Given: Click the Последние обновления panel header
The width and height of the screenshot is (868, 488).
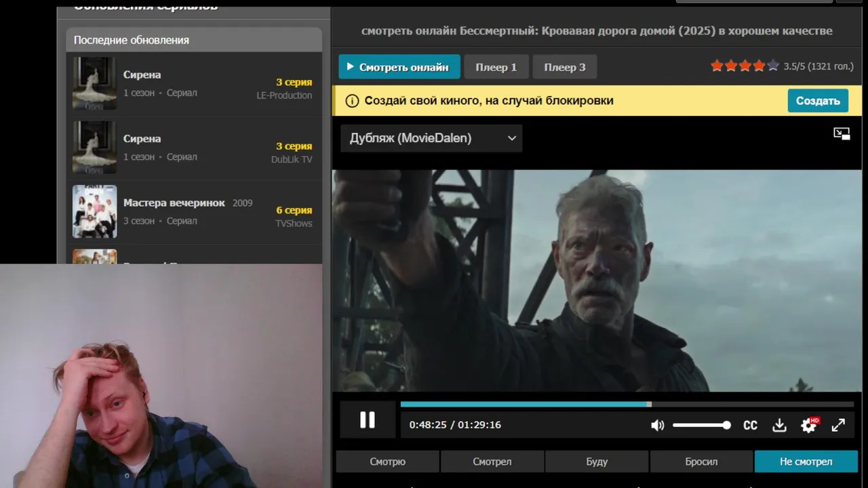Looking at the screenshot, I should click(x=194, y=40).
